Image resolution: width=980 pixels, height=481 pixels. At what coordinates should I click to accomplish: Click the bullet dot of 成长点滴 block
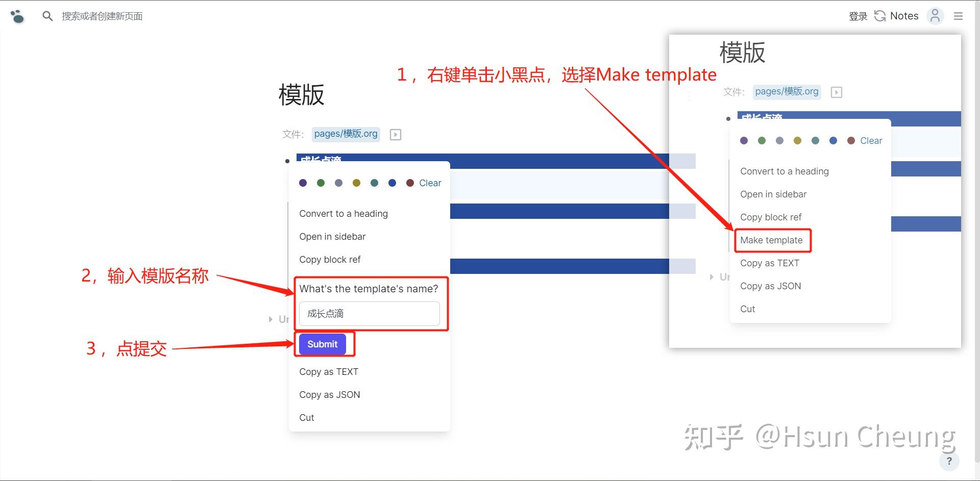coord(287,161)
